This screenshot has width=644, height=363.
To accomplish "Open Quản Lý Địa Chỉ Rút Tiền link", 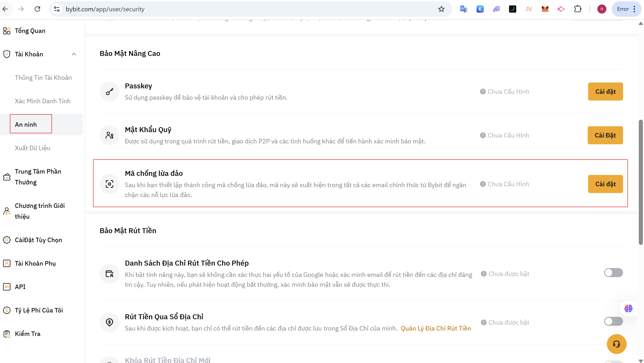I will point(436,329).
